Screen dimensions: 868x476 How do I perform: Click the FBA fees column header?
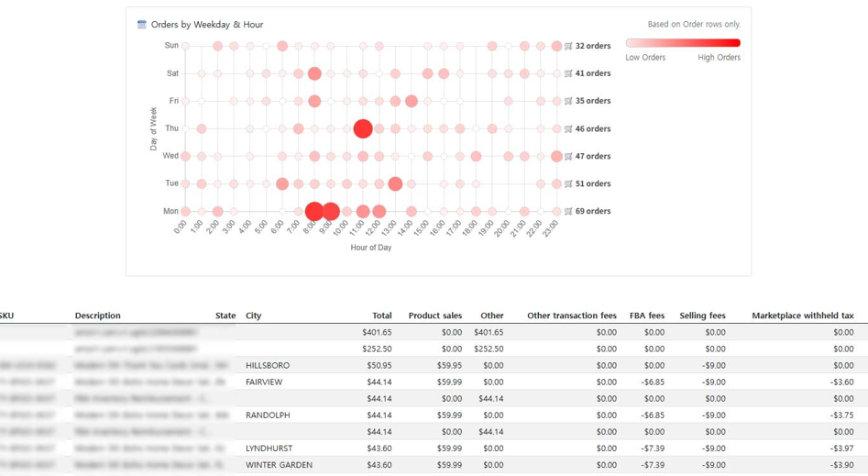point(646,315)
